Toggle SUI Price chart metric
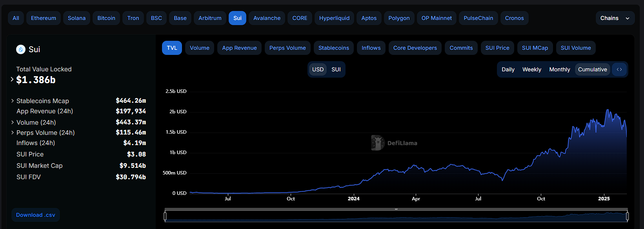644x229 pixels. click(x=497, y=48)
